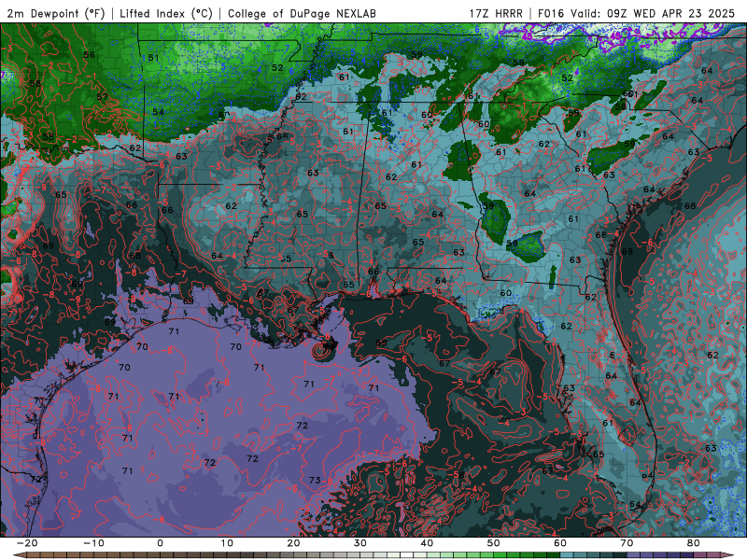Click the '30' color scale label
747x560 pixels.
[x=360, y=543]
